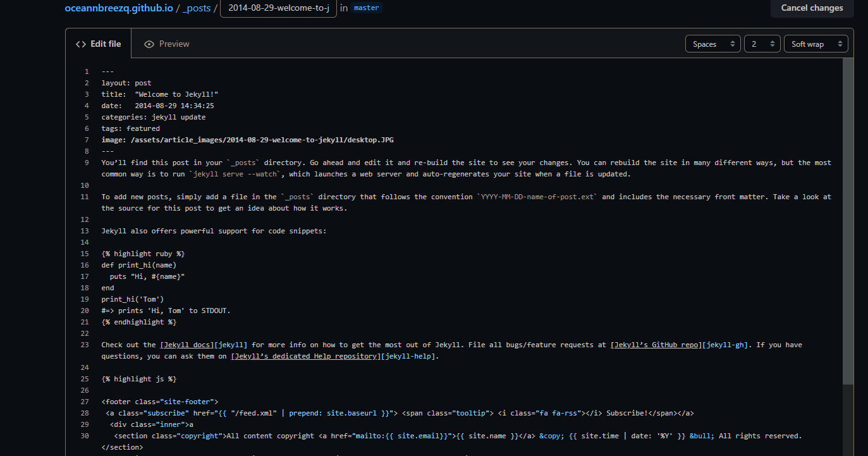Select the Edit file tab
This screenshot has width=868, height=456.
99,44
